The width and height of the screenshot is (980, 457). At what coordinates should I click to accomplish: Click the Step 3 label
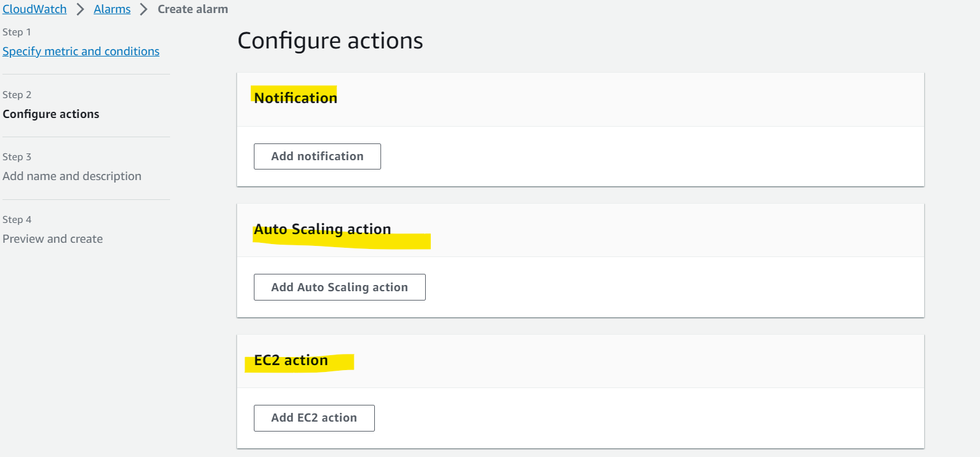pyautogui.click(x=17, y=157)
